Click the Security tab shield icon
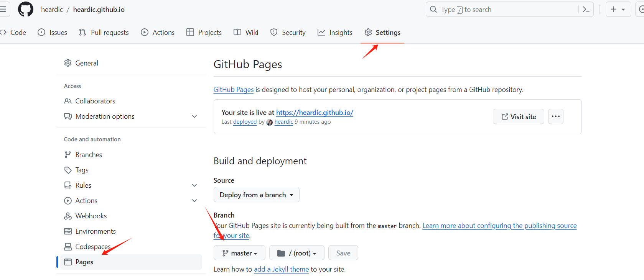 click(274, 32)
